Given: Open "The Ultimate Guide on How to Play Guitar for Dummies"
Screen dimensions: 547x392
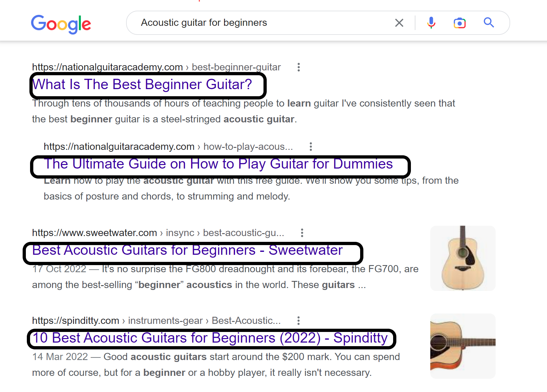Looking at the screenshot, I should point(218,164).
